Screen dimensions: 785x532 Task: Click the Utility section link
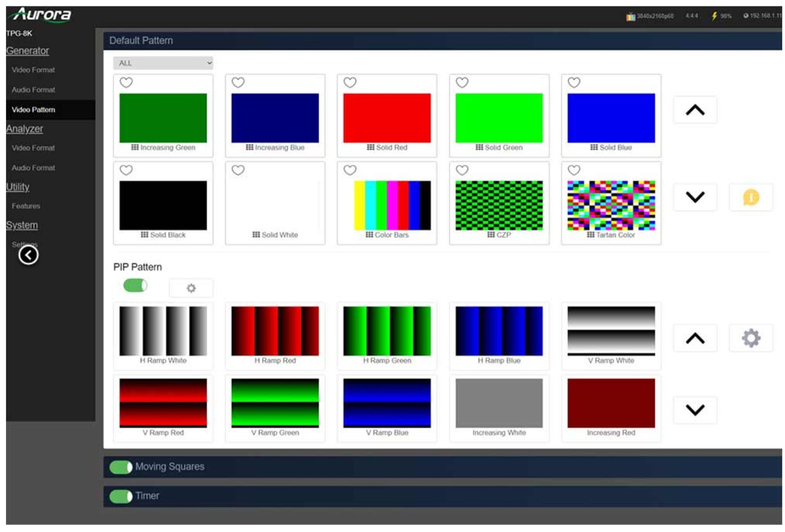(x=17, y=187)
